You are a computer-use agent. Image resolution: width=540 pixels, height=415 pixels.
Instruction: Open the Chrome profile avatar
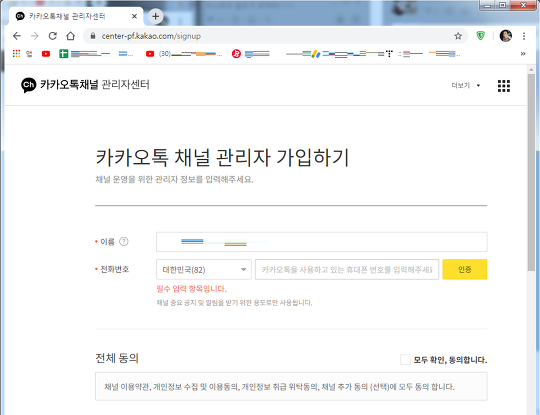click(x=506, y=35)
